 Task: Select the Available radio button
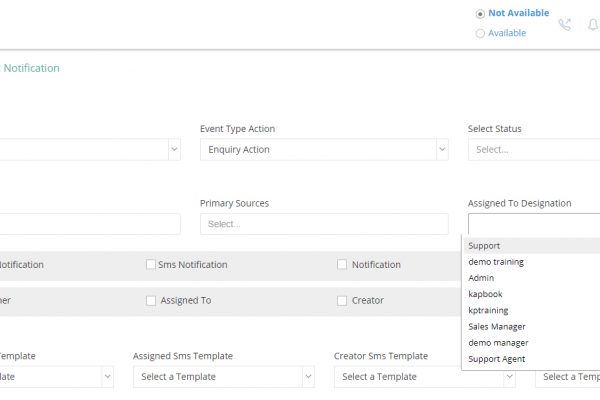point(480,34)
